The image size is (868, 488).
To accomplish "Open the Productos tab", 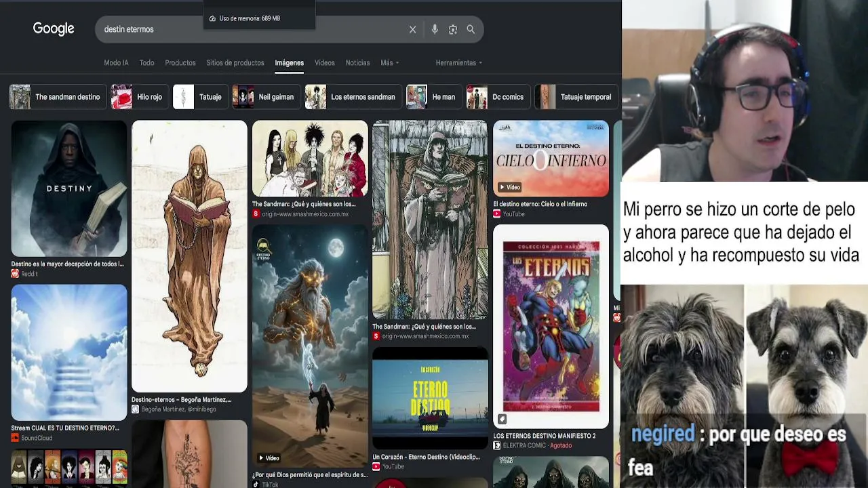I will [180, 62].
